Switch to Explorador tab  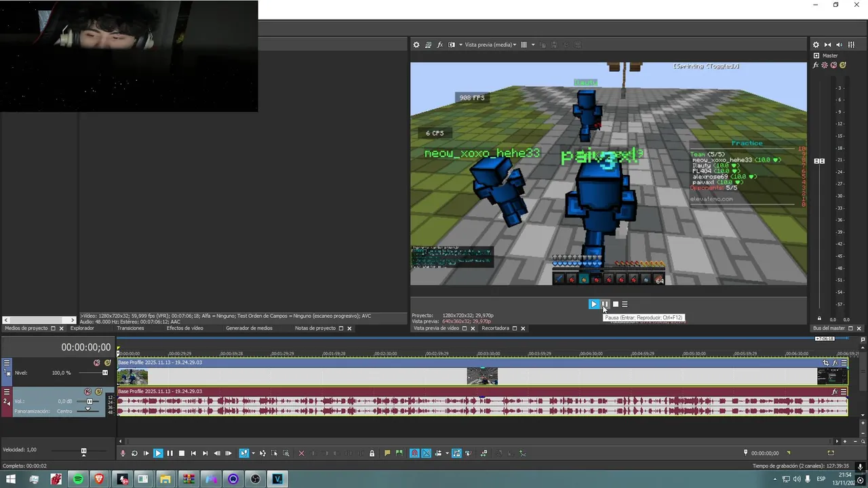coord(82,328)
